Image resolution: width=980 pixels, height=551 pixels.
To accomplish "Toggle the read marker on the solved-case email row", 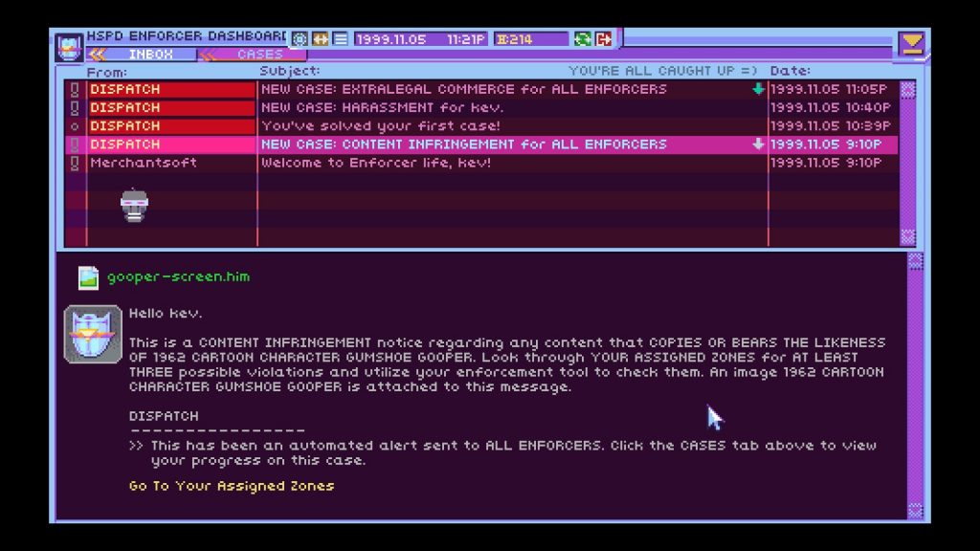I will point(74,126).
